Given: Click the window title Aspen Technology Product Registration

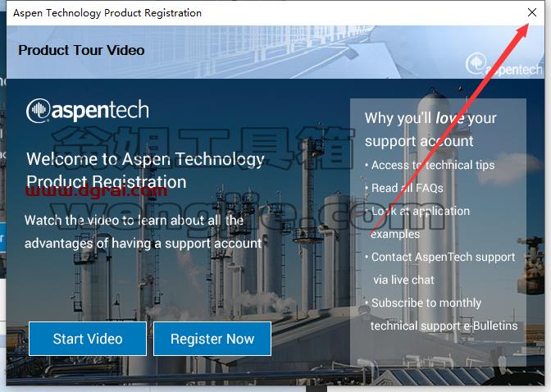Looking at the screenshot, I should click(x=107, y=13).
